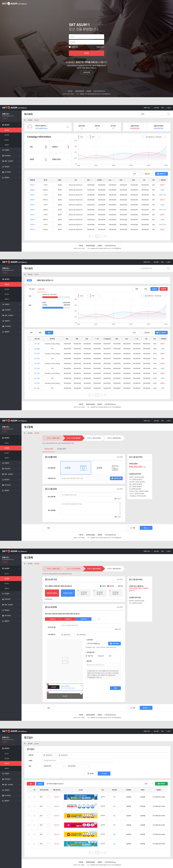Select the 보장형 shield icon card
Image resolution: width=173 pixels, height=868 pixels.
click(76, 468)
